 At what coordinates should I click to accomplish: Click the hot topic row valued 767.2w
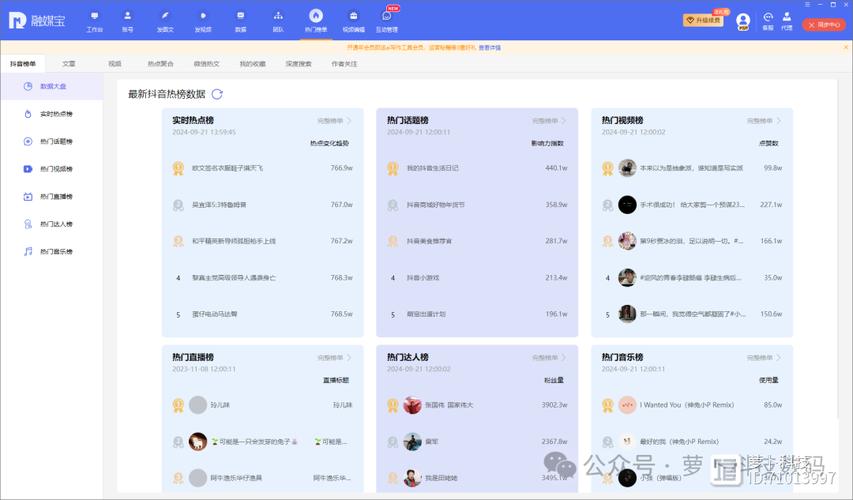pos(263,241)
